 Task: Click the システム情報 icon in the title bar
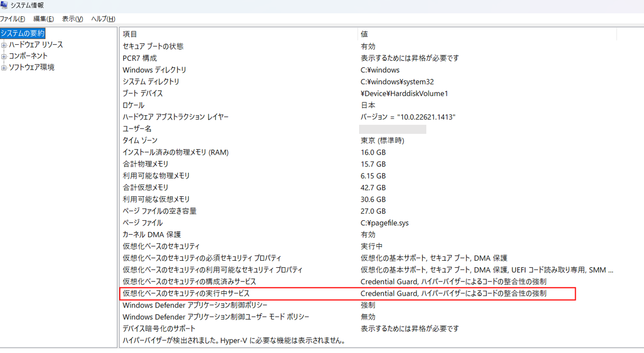point(5,6)
